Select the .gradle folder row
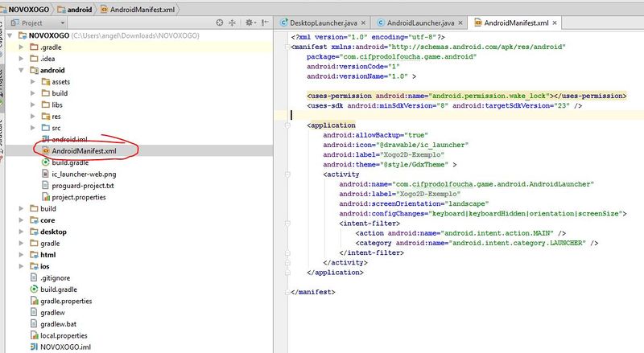The image size is (644, 353). (x=138, y=47)
